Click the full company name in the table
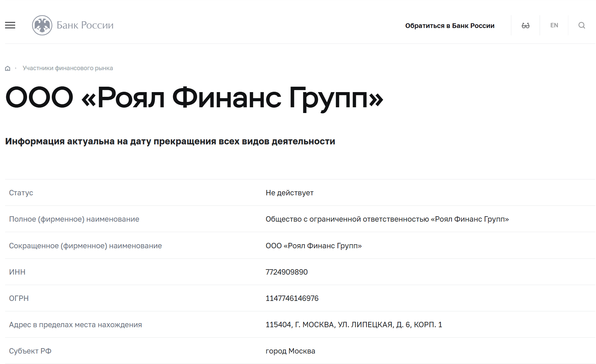 click(388, 219)
